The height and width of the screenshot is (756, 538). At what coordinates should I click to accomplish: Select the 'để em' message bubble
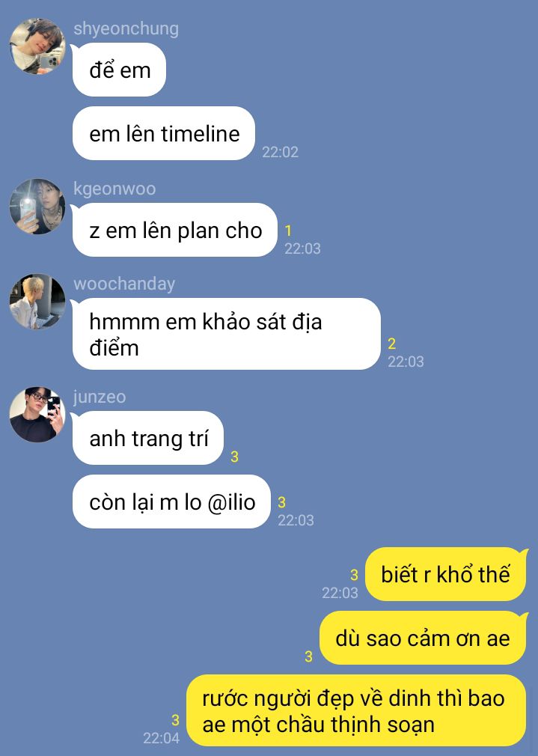(119, 70)
